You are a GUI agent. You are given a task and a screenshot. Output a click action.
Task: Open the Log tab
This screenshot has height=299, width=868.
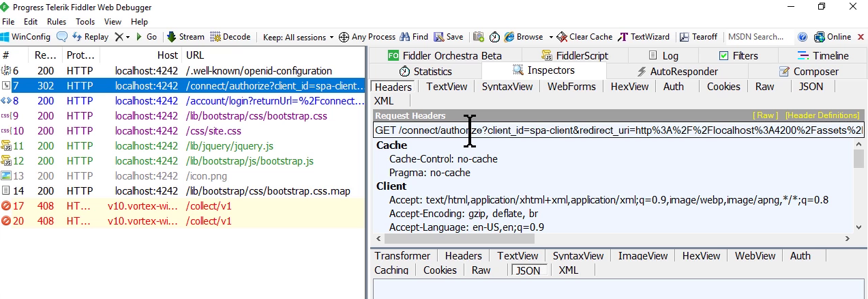(663, 56)
